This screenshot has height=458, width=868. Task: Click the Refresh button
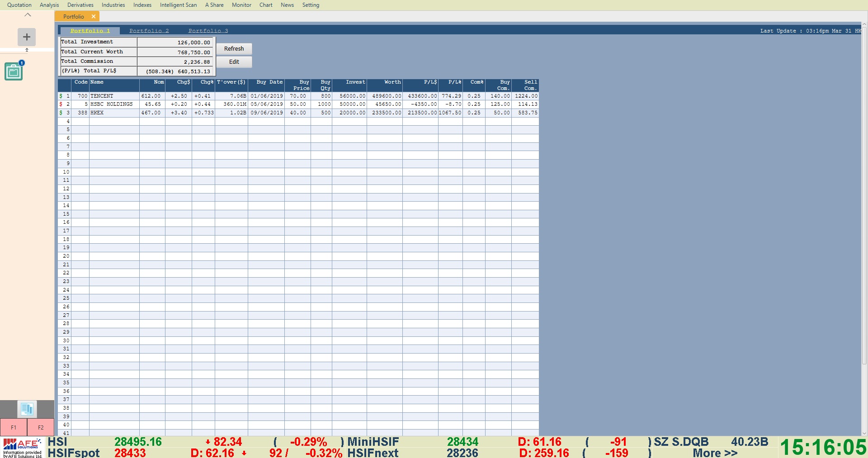[234, 49]
